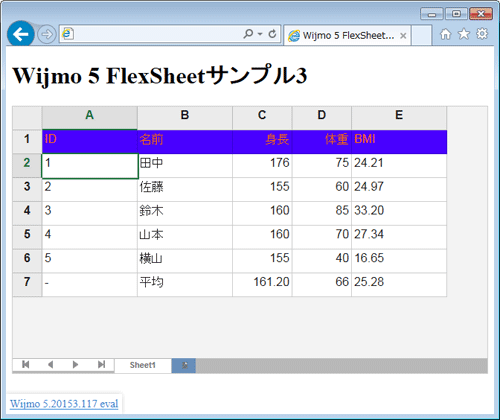Select row header 6
The height and width of the screenshot is (420, 500).
pyautogui.click(x=27, y=261)
